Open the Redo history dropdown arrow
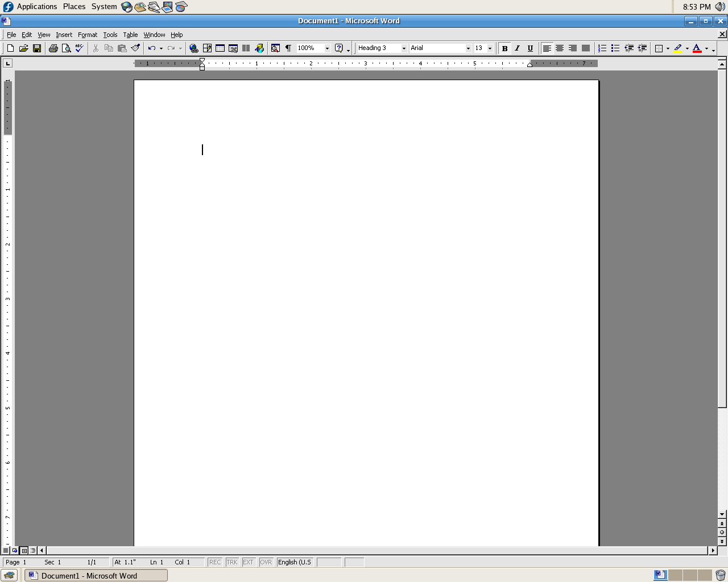728x582 pixels. (180, 48)
